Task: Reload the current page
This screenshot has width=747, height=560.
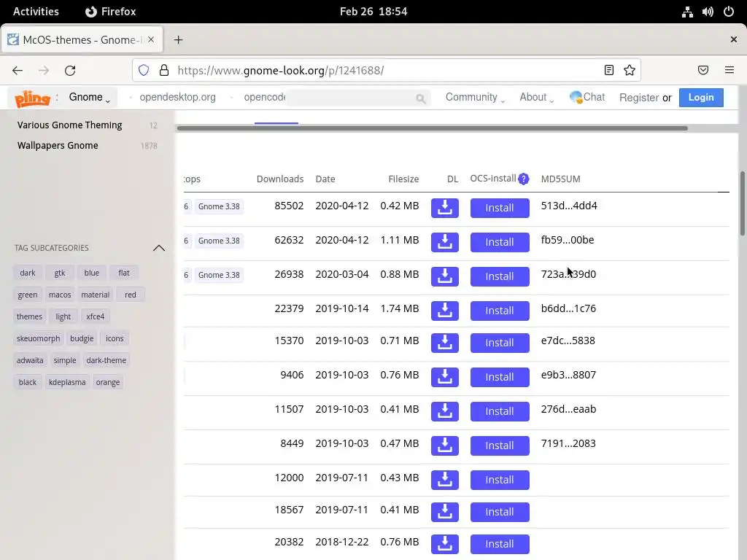Action: click(70, 71)
